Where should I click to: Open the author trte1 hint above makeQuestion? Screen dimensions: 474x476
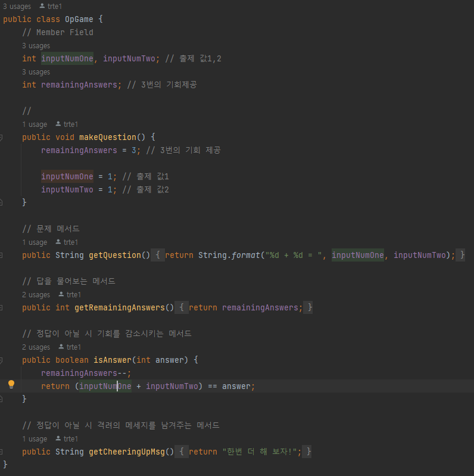(67, 124)
